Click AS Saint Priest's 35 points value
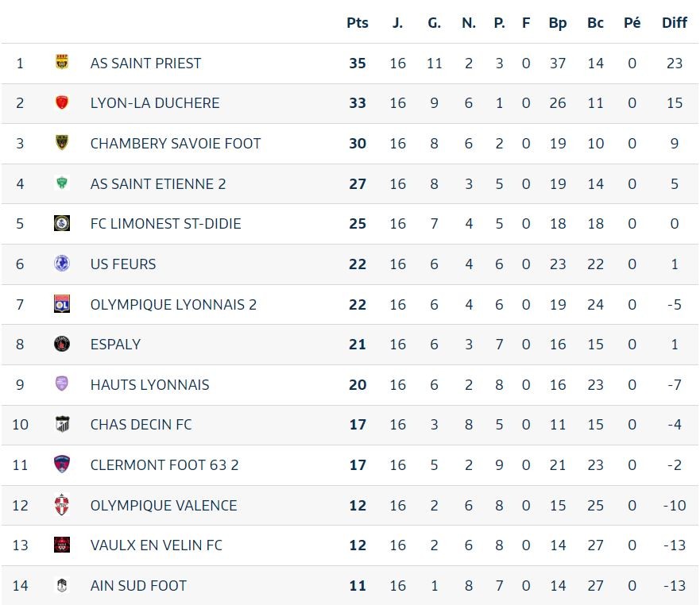This screenshot has width=700, height=605. [358, 63]
